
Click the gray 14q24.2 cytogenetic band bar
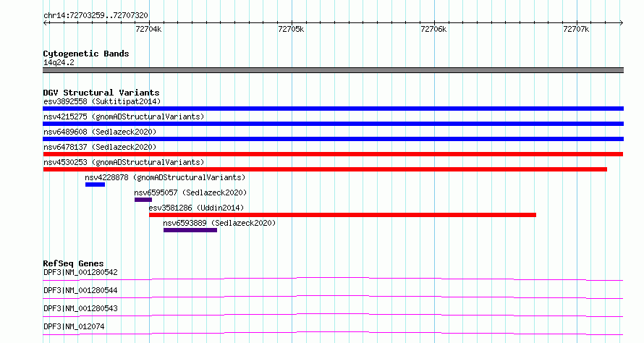[333, 70]
